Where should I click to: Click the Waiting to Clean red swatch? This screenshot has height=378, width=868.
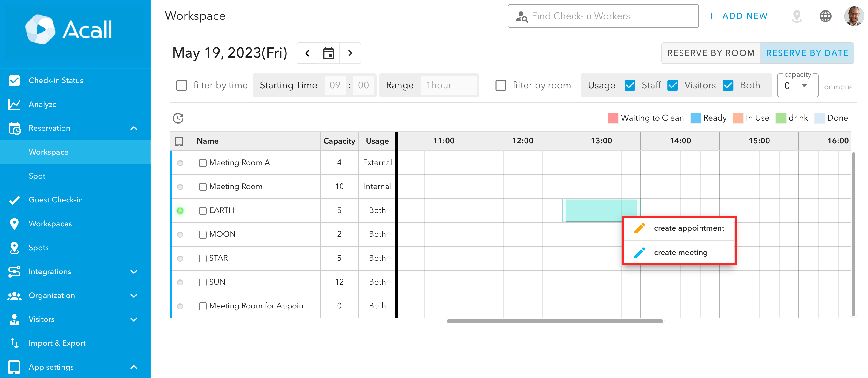[613, 118]
